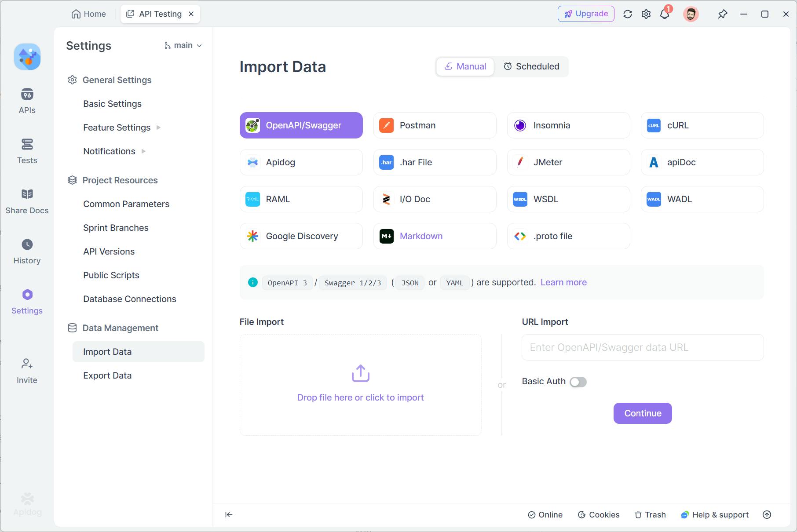Screen dimensions: 797x532
Task: Click the project logo icon
Action: click(x=27, y=57)
